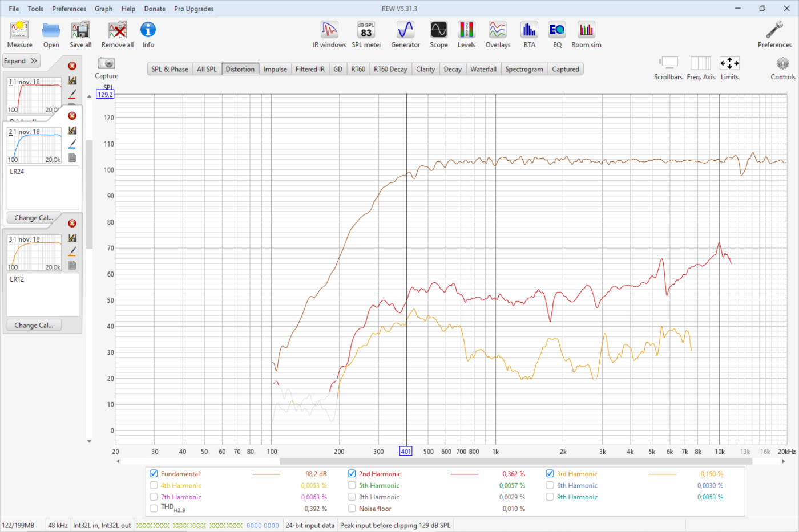
Task: Switch to the Waterfall tab
Action: click(x=483, y=69)
